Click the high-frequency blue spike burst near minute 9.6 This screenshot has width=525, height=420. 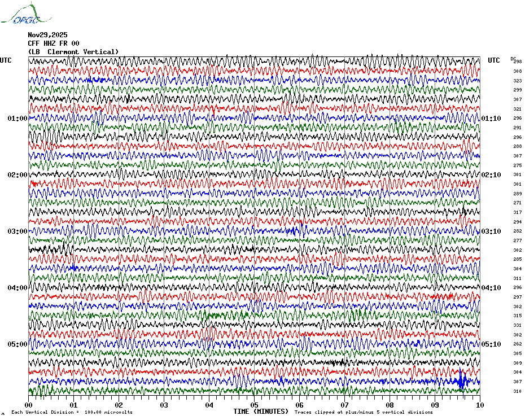pyautogui.click(x=462, y=381)
